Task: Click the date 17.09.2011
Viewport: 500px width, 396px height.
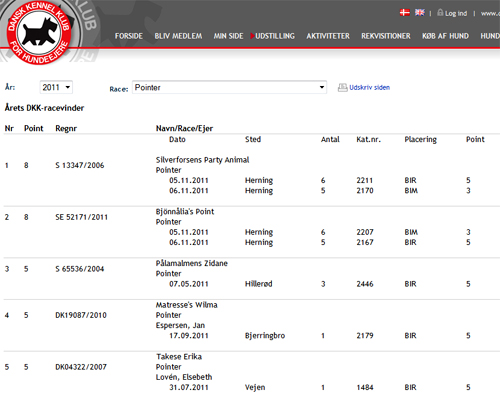Action: pyautogui.click(x=189, y=336)
